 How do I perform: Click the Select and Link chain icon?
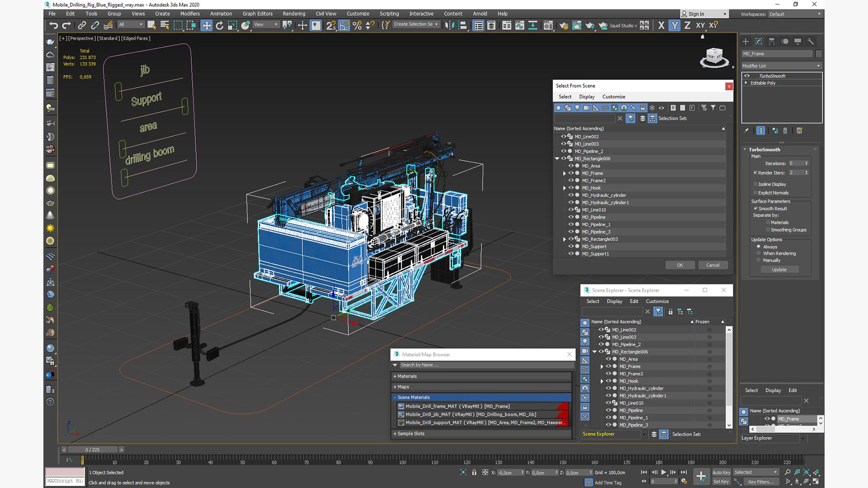pyautogui.click(x=82, y=26)
